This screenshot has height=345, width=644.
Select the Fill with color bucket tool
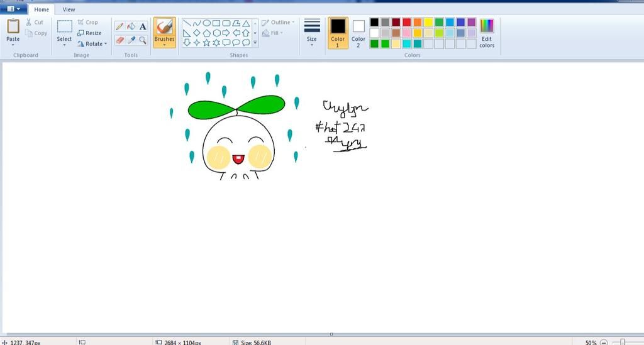[131, 26]
